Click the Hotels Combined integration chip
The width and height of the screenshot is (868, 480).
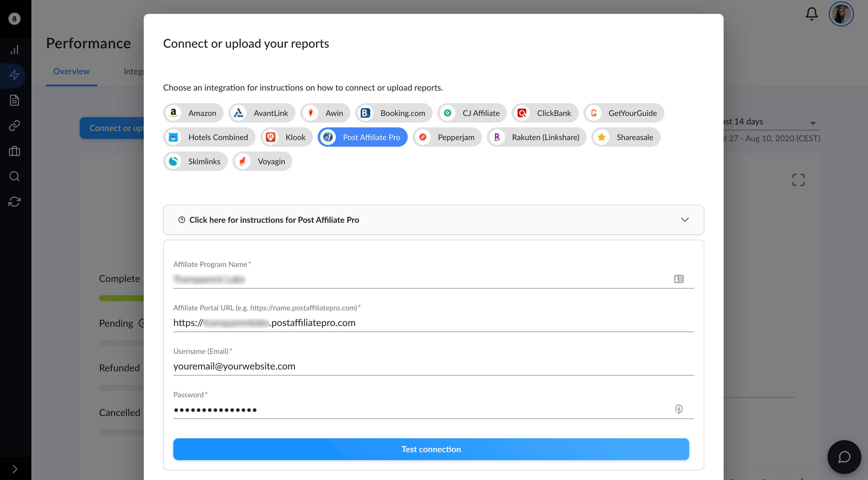[209, 137]
